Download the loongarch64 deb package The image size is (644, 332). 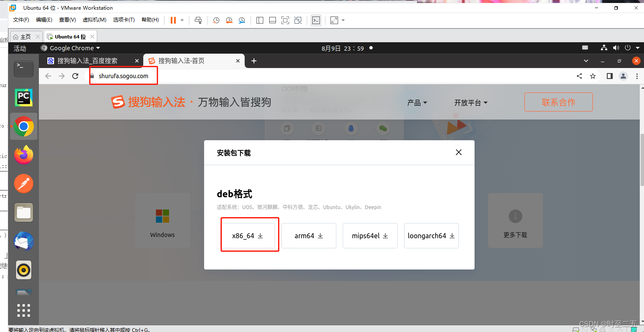(x=431, y=236)
